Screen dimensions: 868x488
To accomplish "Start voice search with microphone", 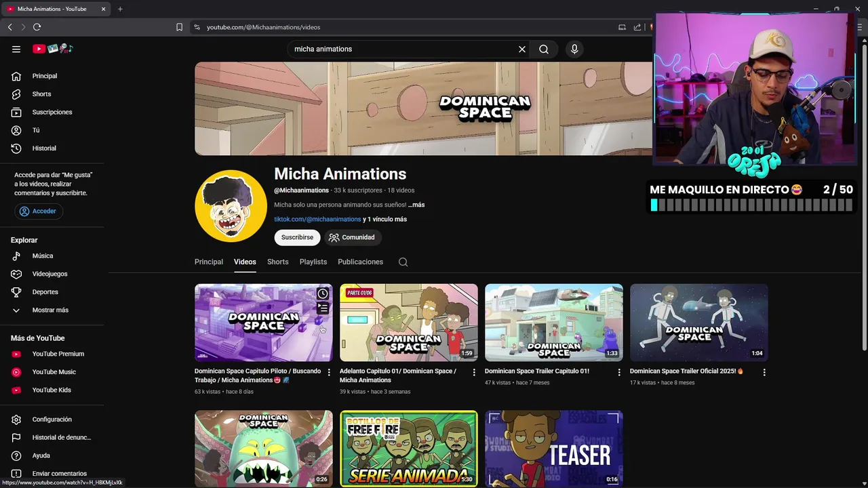I will pos(574,49).
